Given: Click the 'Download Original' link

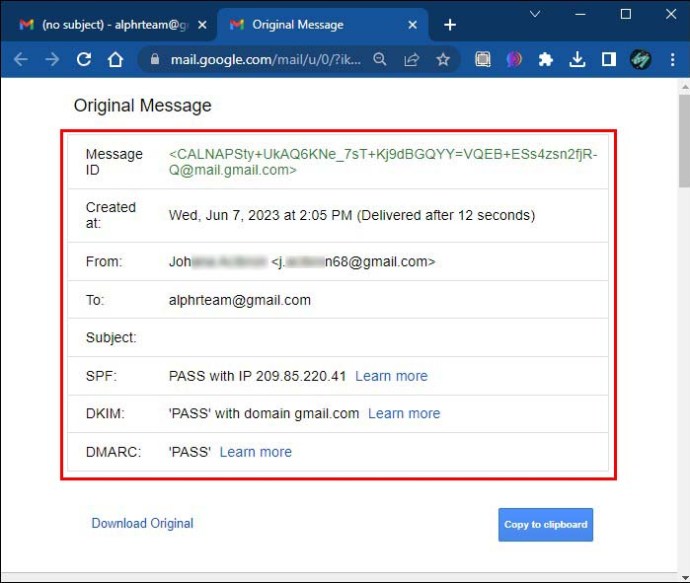Looking at the screenshot, I should pyautogui.click(x=143, y=523).
